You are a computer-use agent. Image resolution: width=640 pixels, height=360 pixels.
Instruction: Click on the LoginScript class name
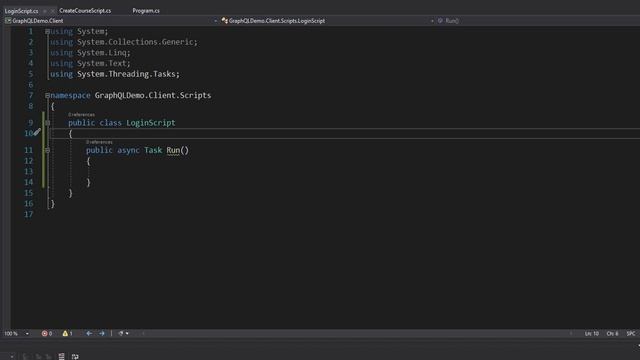(x=151, y=123)
